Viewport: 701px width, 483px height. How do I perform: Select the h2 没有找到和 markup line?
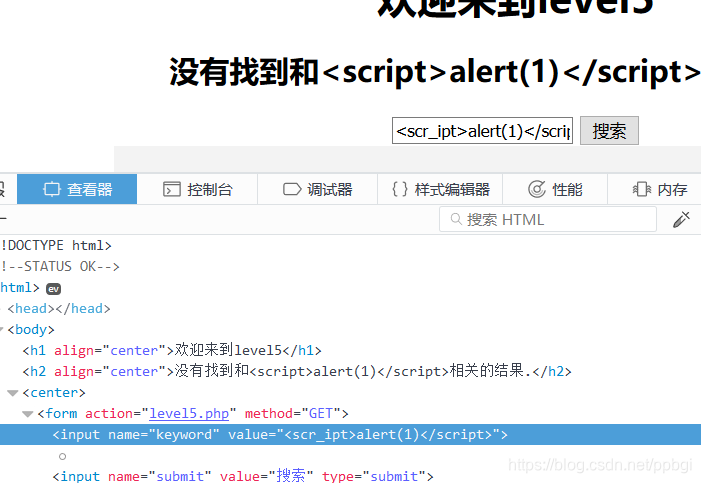pos(297,371)
